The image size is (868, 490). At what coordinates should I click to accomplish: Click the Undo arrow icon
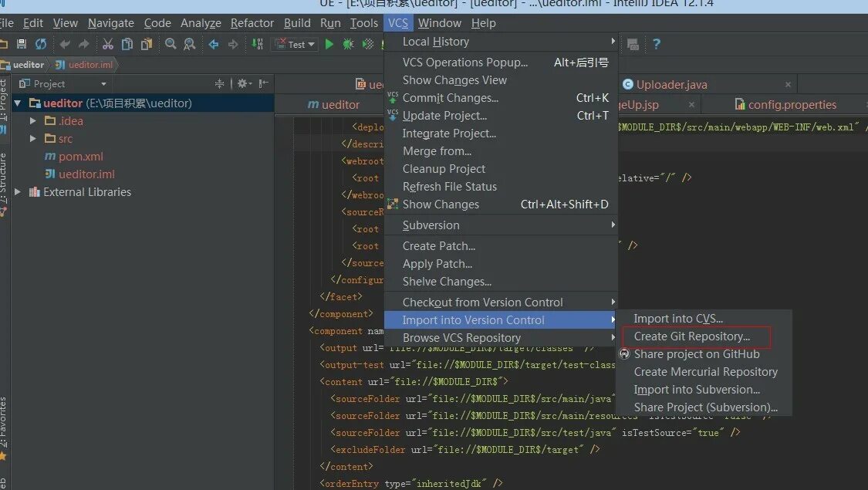(x=65, y=44)
